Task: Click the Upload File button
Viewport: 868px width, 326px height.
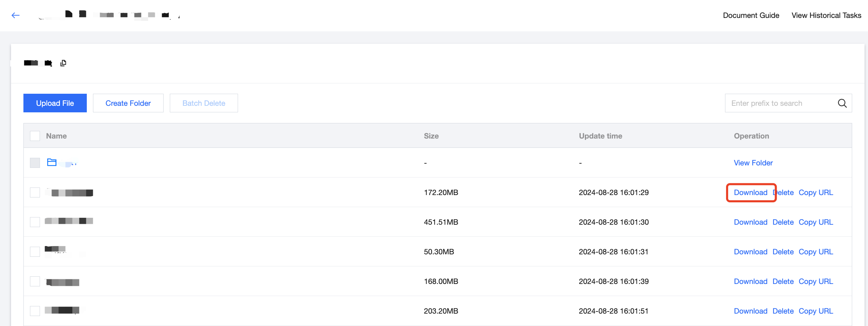Action: tap(55, 103)
